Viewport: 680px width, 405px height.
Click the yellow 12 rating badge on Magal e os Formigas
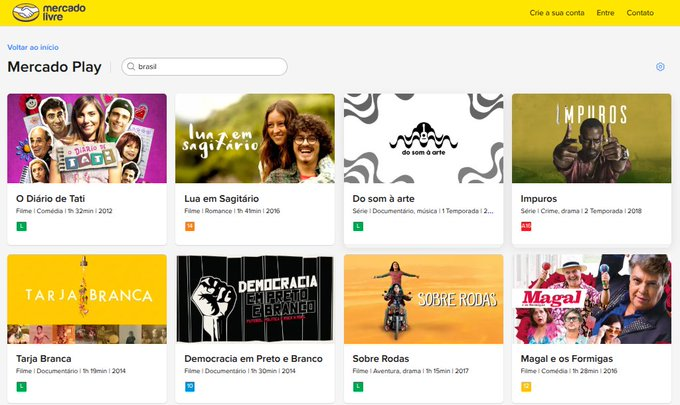526,386
